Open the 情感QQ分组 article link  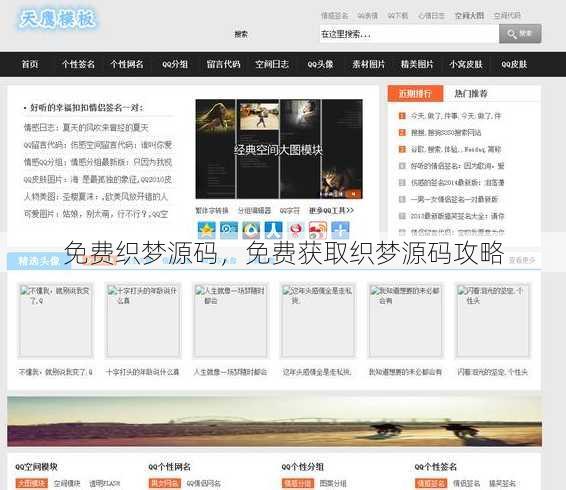pos(98,162)
